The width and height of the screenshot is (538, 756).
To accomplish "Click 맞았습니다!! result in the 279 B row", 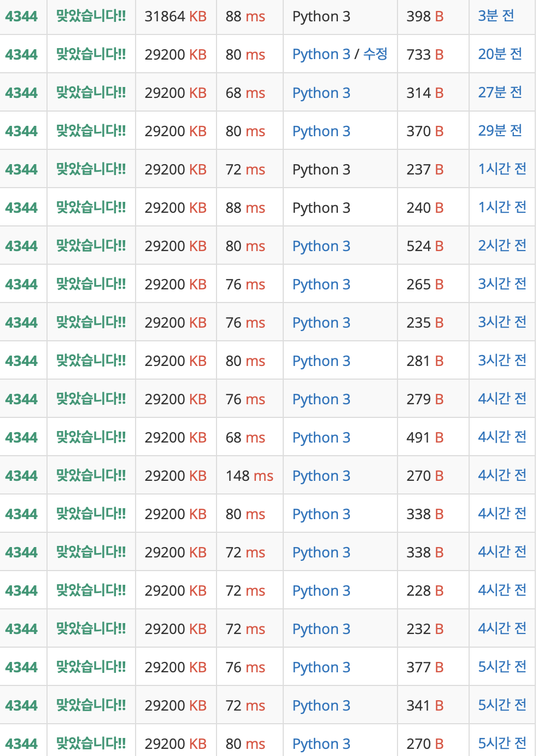I will coord(91,399).
